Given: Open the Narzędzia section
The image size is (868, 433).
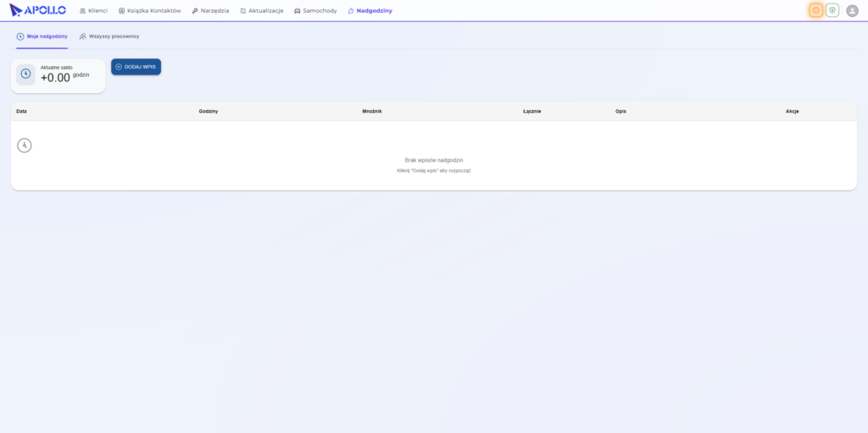Looking at the screenshot, I should pyautogui.click(x=210, y=10).
